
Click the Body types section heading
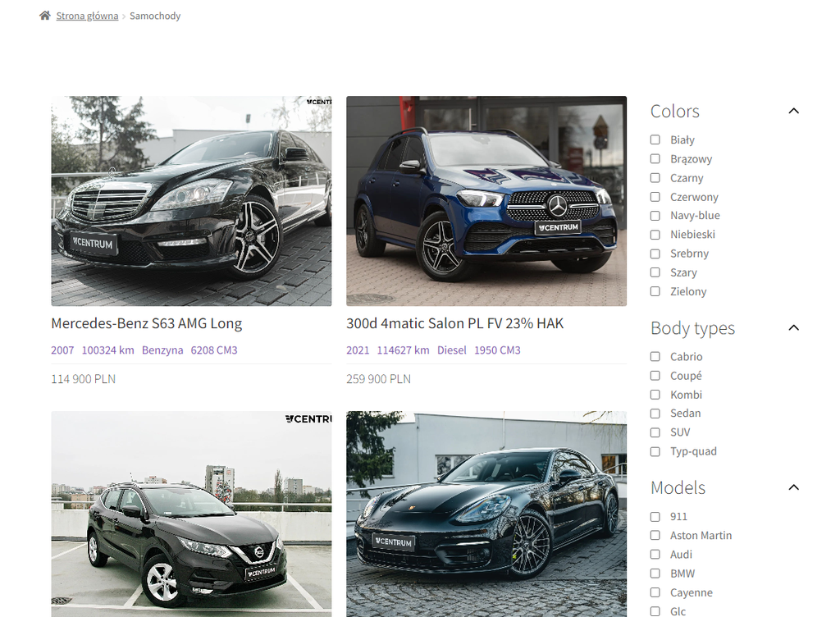[x=692, y=328]
